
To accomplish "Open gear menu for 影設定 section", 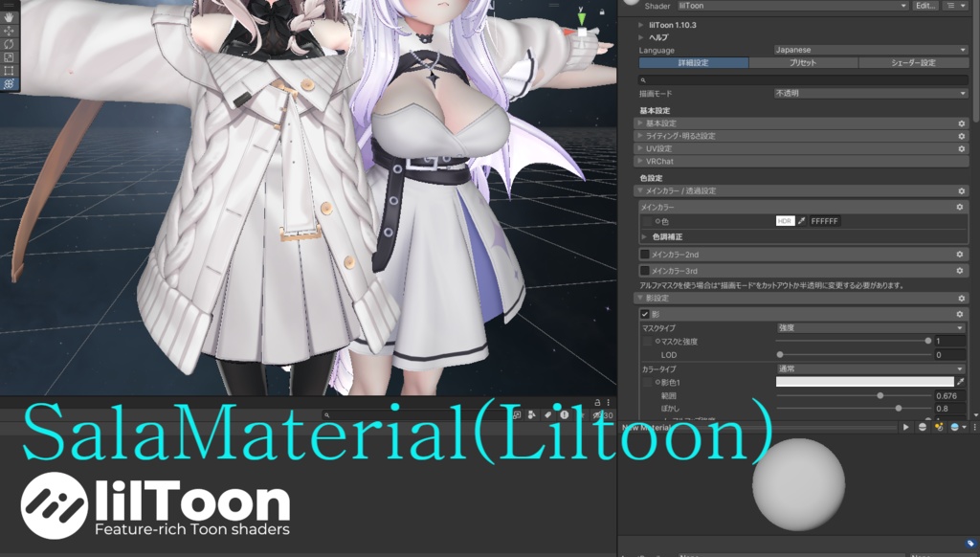I will click(961, 299).
